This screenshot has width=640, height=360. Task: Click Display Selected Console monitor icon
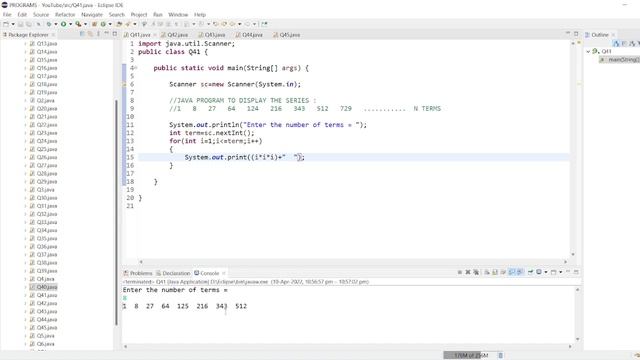(539, 272)
